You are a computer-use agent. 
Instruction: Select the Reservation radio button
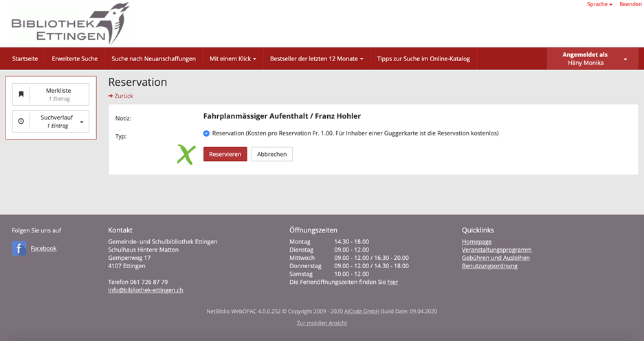(x=207, y=133)
